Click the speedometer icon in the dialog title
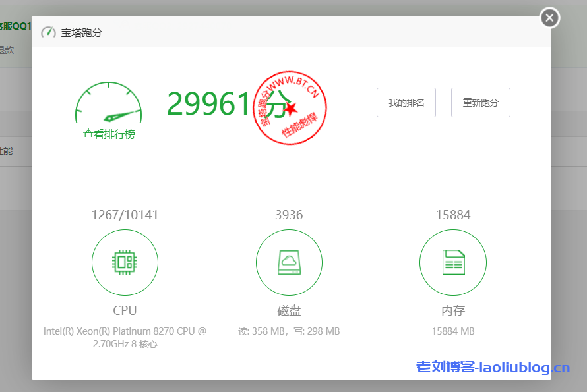Image resolution: width=587 pixels, height=392 pixels. click(48, 32)
